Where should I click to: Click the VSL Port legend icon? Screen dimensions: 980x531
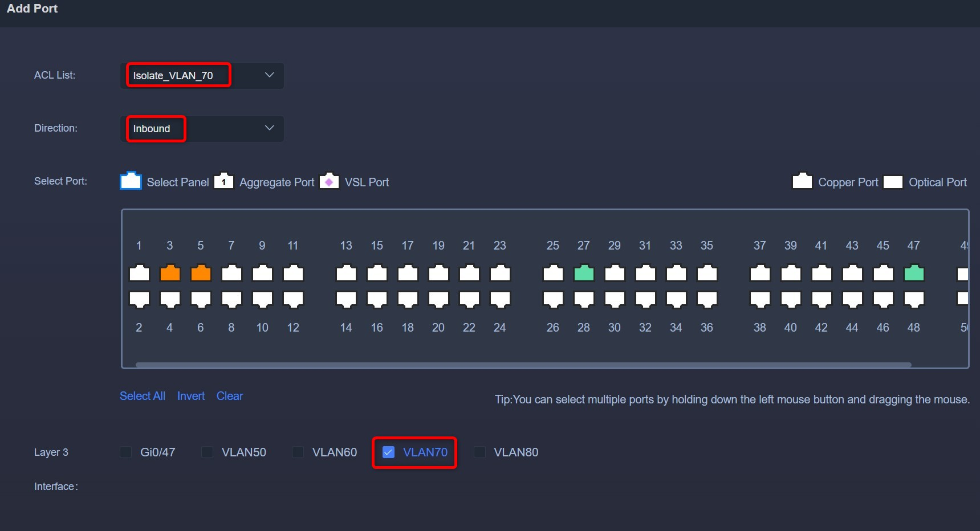[x=329, y=181]
